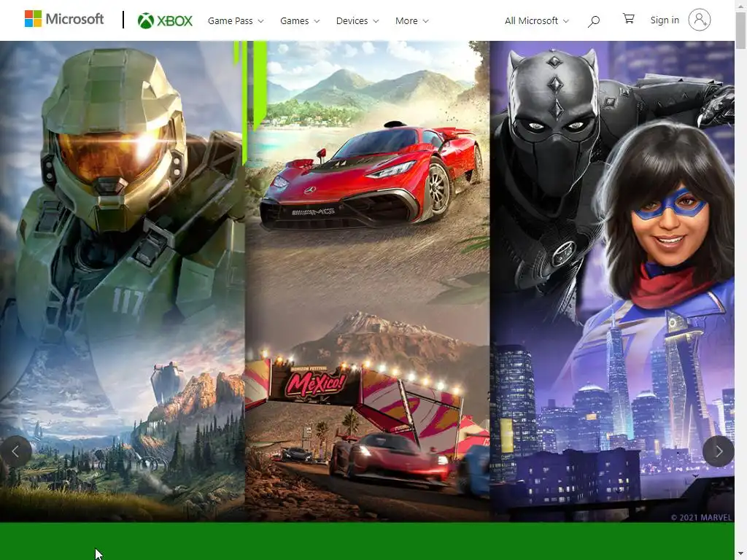Go to previous carousel slide

(15, 451)
